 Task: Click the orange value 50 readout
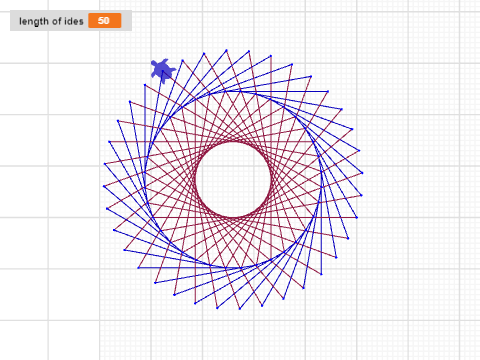[105, 21]
